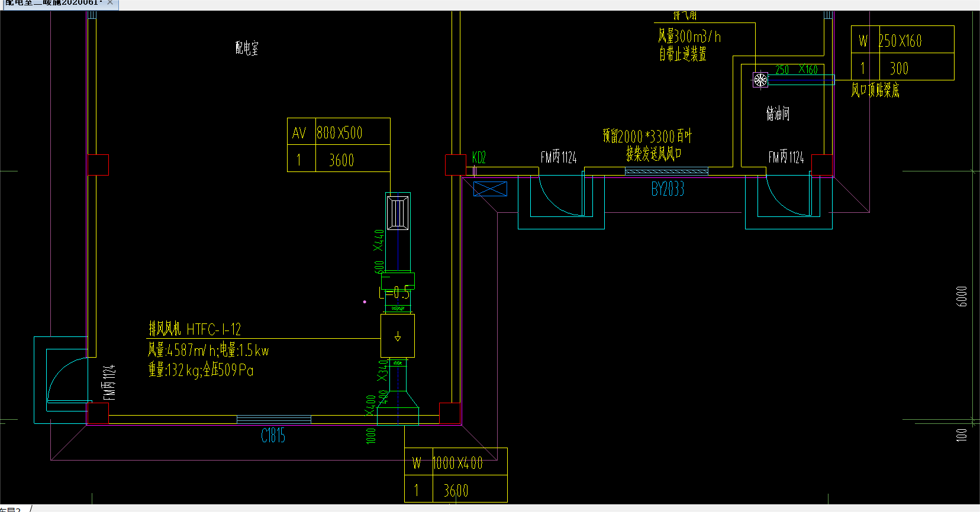Select the 风口顶贴梁底 annotation
Viewport: 980px width, 512px height.
tap(875, 90)
